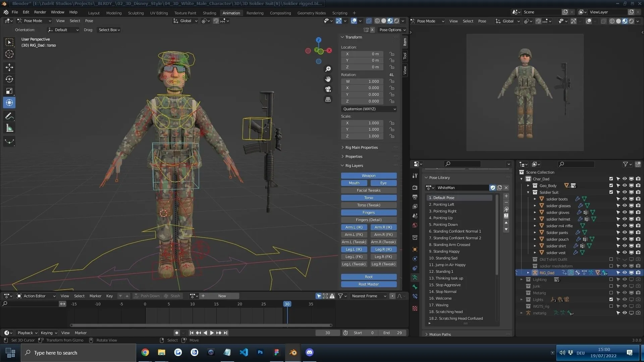Open the Quaternion (WXYZ) rotation mode dropdown
This screenshot has width=644, height=362.
368,109
